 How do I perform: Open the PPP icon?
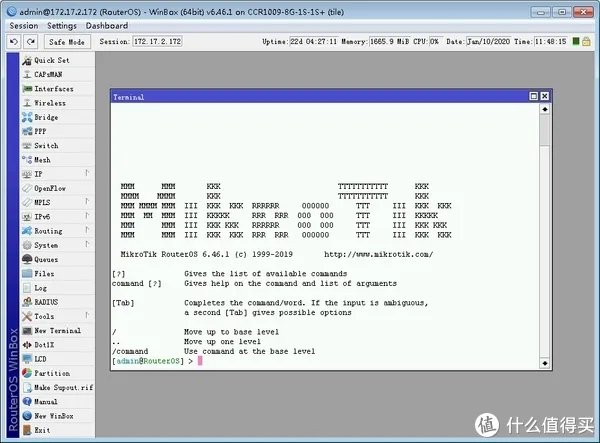tap(27, 131)
